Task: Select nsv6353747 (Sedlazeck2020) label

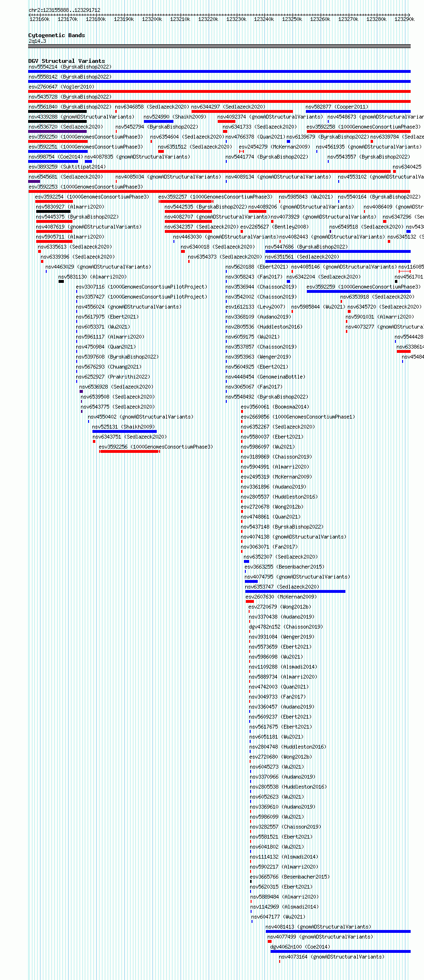Action: tap(282, 587)
